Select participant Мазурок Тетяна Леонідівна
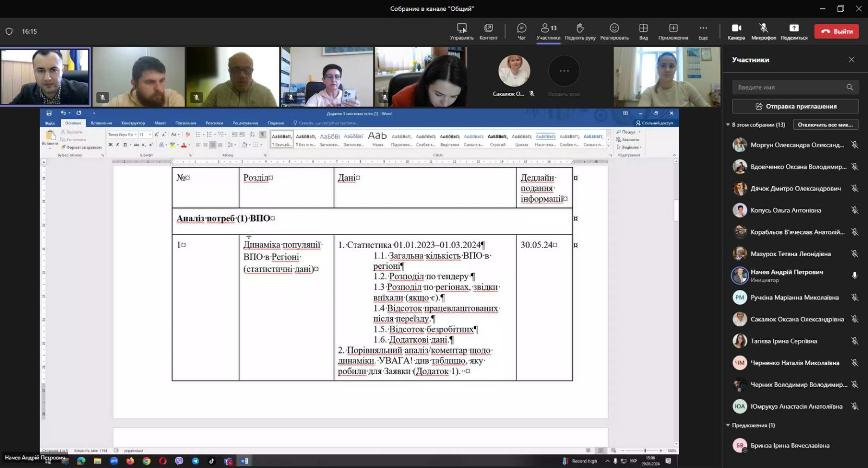The height and width of the screenshot is (468, 868). [x=795, y=254]
